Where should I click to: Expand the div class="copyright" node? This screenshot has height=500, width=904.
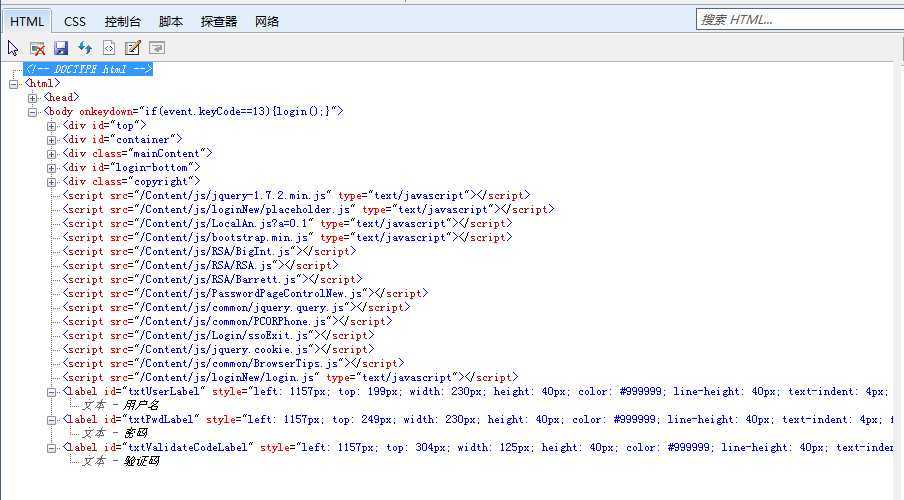(x=52, y=182)
